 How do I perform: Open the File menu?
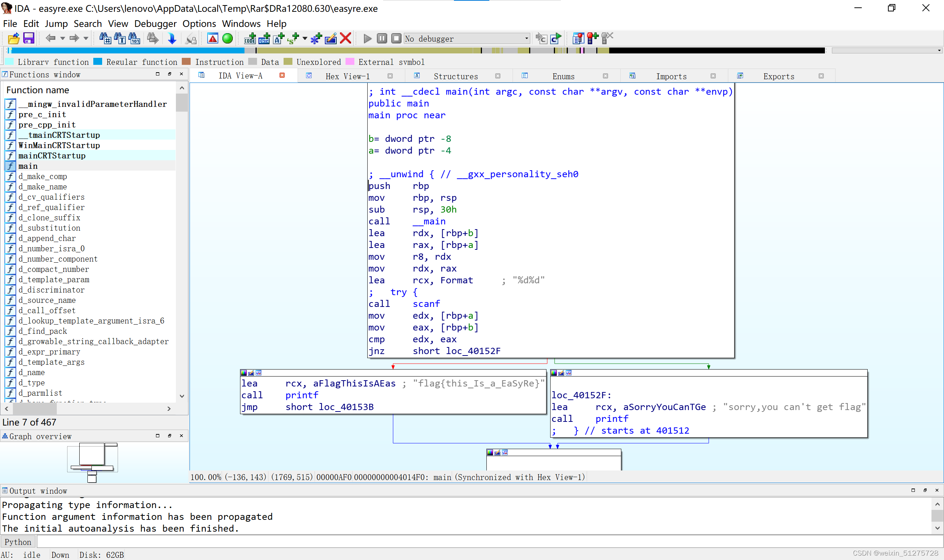[x=10, y=24]
